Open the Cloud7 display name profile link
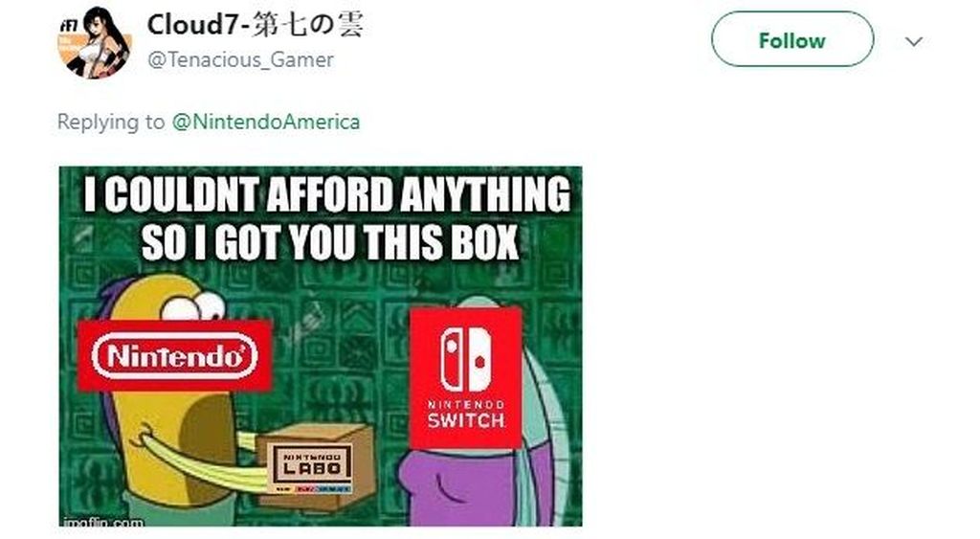The width and height of the screenshot is (980, 539). tap(255, 26)
